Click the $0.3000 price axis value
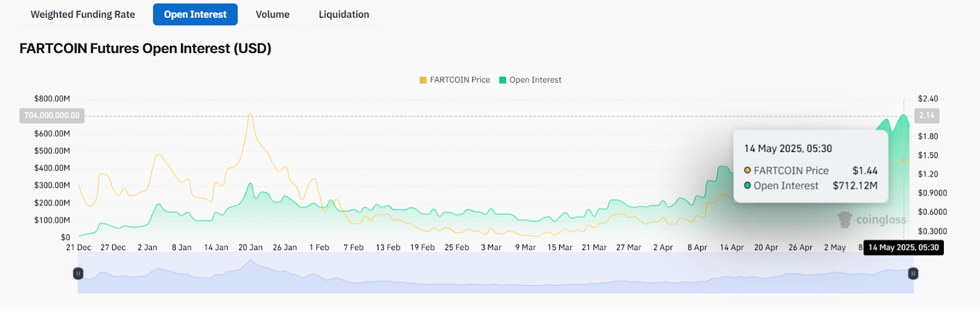Image resolution: width=980 pixels, height=309 pixels. [x=932, y=231]
